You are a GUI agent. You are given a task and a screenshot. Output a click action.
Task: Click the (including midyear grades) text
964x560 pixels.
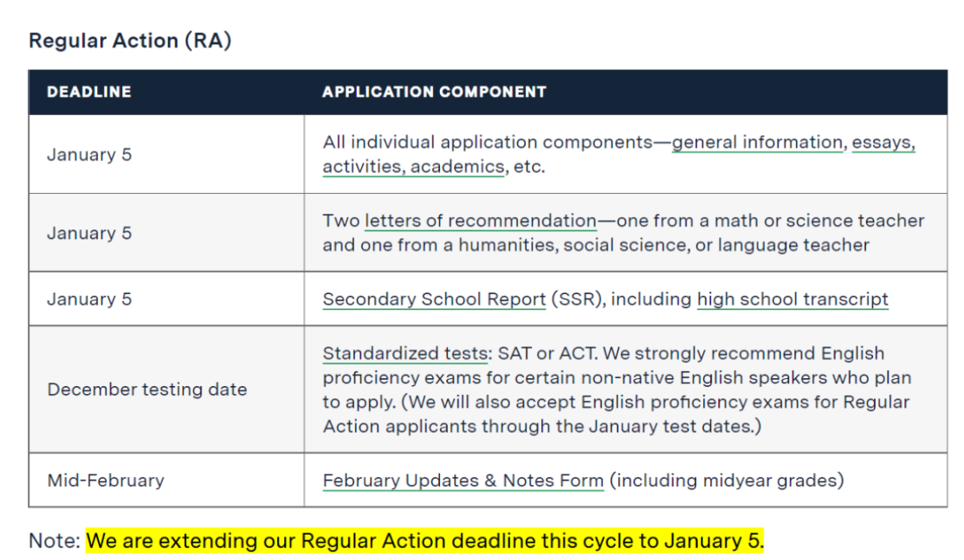[726, 480]
